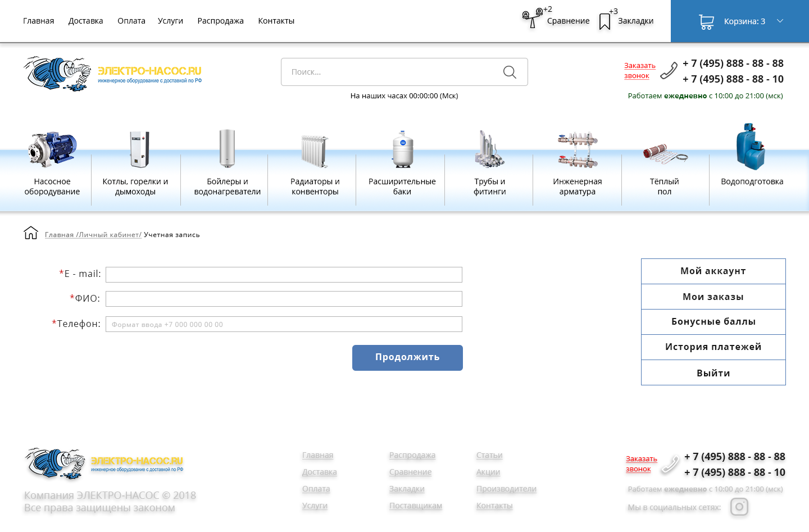Click footer Производители link
The image size is (809, 532).
pyautogui.click(x=506, y=489)
